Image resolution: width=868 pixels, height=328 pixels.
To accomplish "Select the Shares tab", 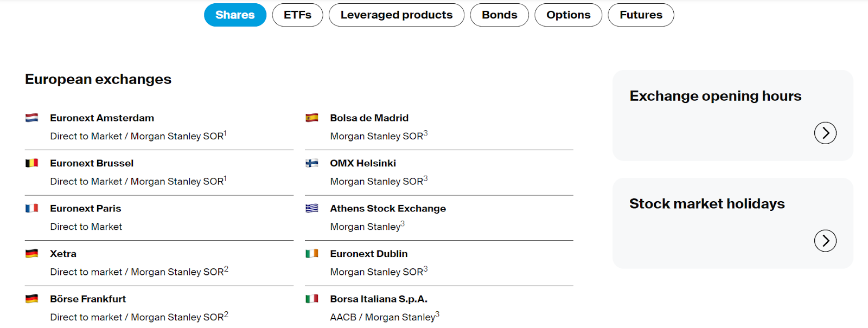I will (x=235, y=15).
